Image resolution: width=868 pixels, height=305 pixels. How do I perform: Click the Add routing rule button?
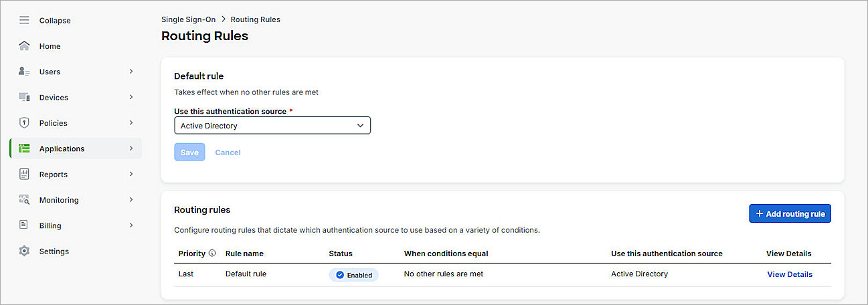pyautogui.click(x=790, y=213)
